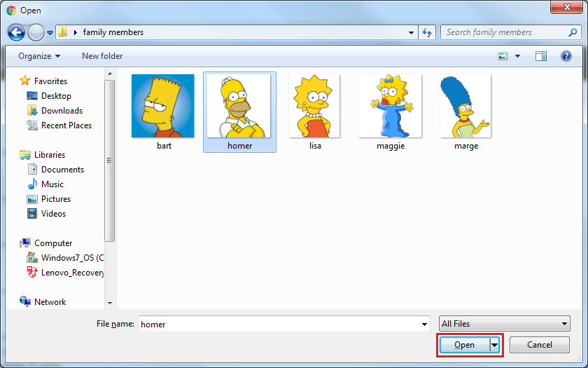The width and height of the screenshot is (588, 368).
Task: Click 'family members' in the address bar
Action: (113, 32)
